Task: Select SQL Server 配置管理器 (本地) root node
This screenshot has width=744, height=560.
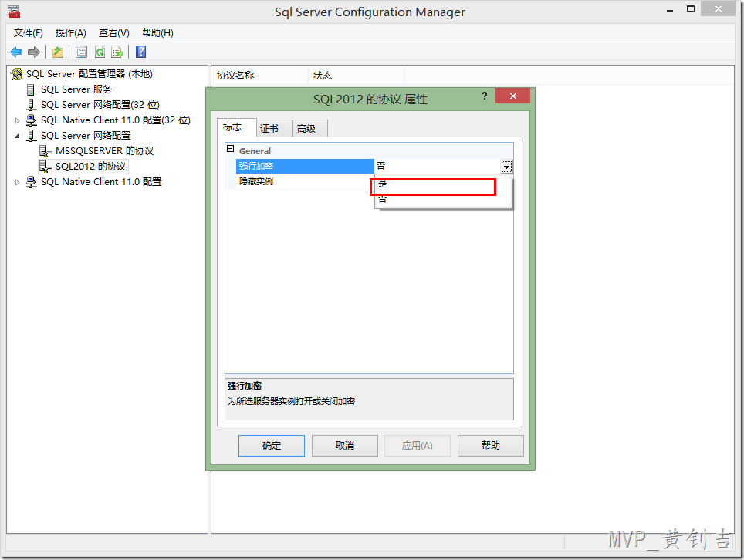Action: (x=90, y=74)
